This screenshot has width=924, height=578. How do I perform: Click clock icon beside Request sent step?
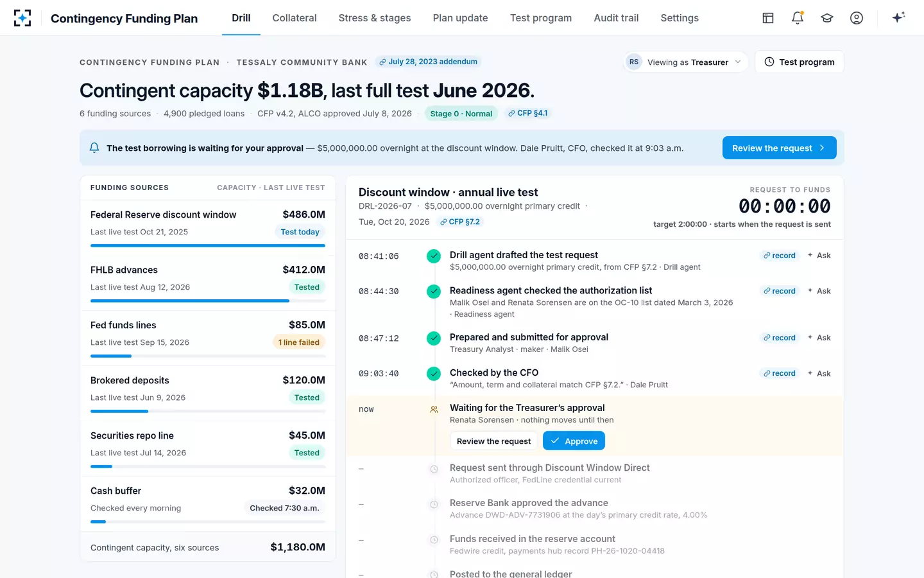click(434, 469)
